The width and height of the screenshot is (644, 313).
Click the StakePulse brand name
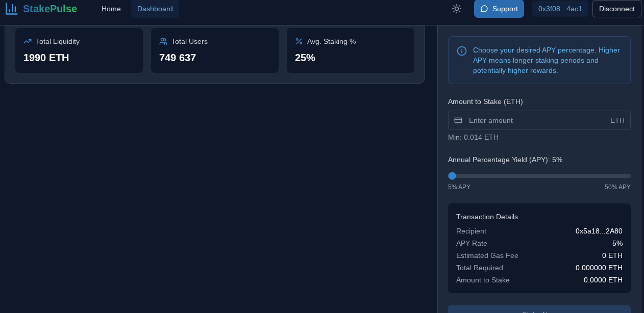[x=50, y=9]
